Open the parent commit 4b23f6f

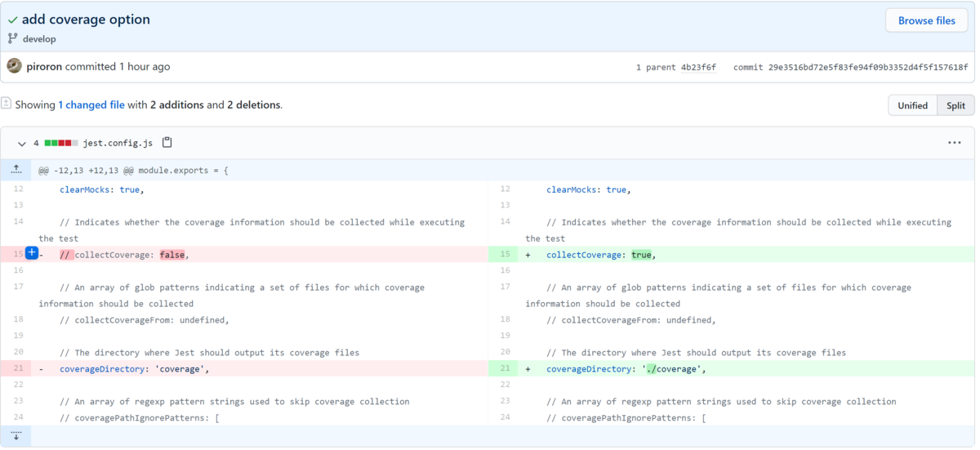698,67
